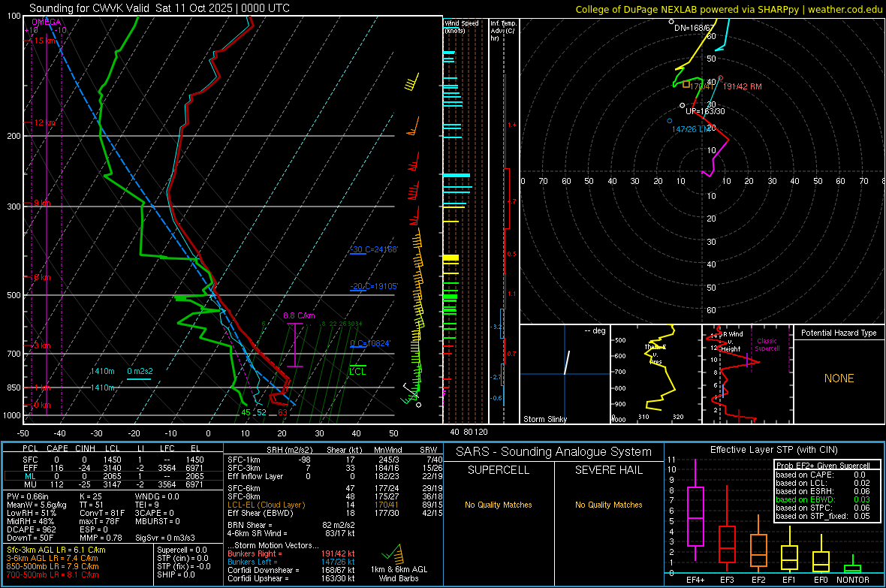Click the 1km & 6km AGL wind barb graphic
Image resolution: width=886 pixels, height=588 pixels.
point(393,553)
